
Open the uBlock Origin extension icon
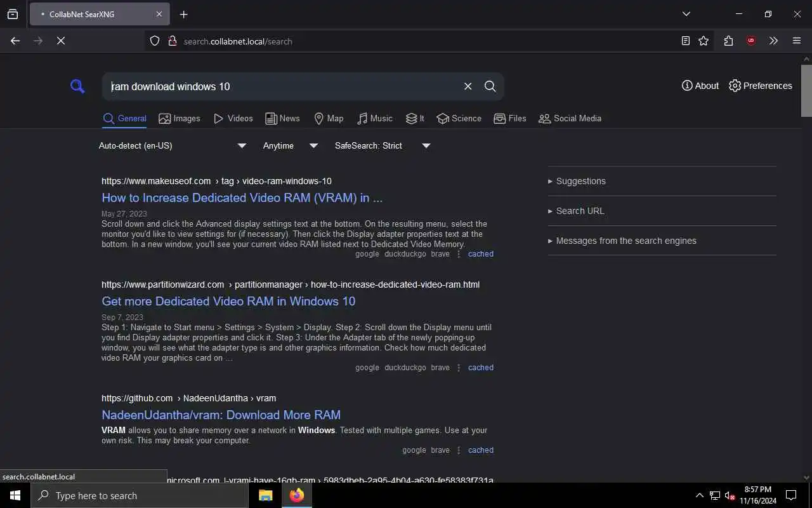751,41
